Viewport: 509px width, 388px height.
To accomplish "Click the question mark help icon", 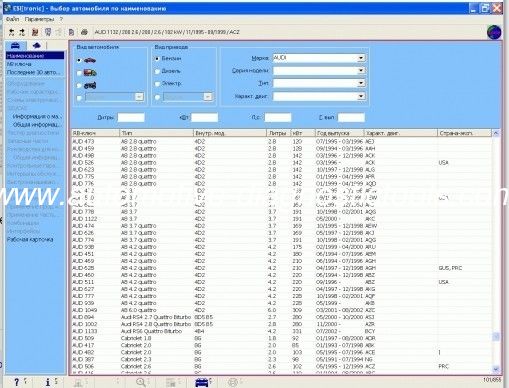I will tap(16, 382).
